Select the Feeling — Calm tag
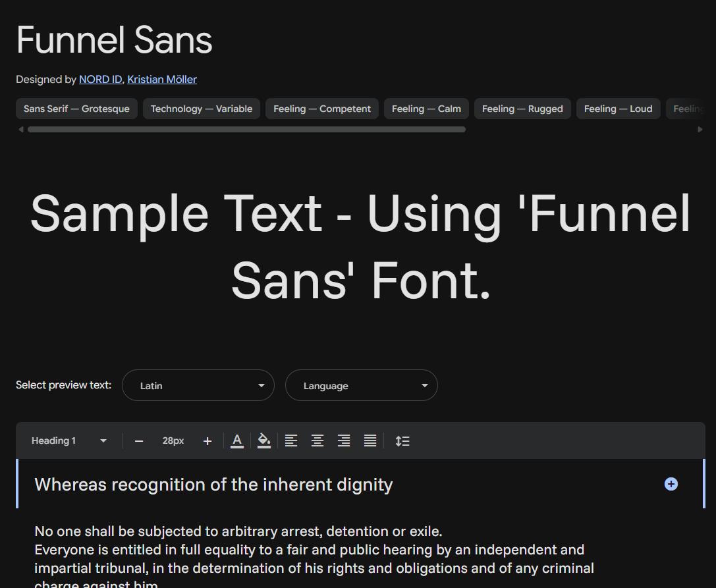The width and height of the screenshot is (716, 588). click(x=426, y=109)
